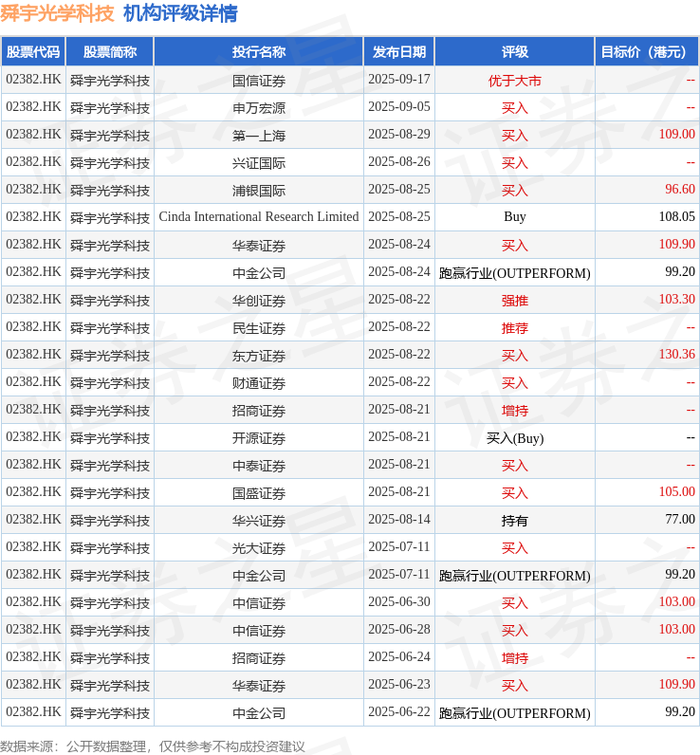This screenshot has width=700, height=755.
Task: Select the 光大证券 broker cell
Action: 259,547
